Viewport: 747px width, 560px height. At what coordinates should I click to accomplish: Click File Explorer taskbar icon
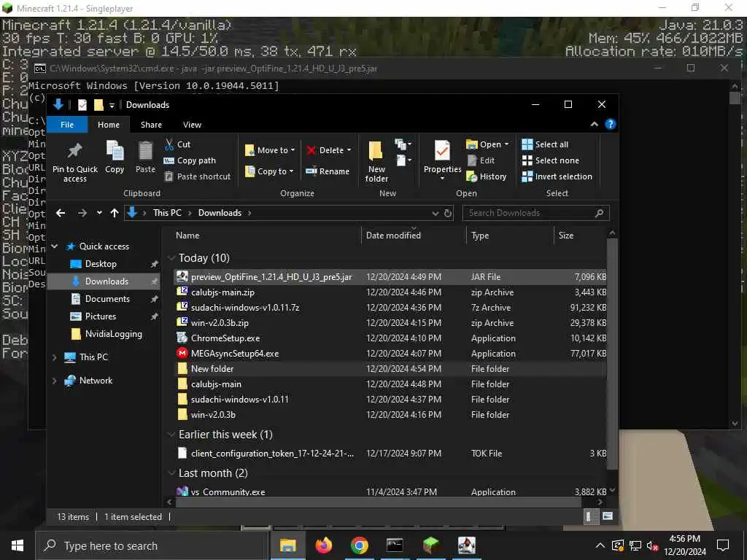287,545
